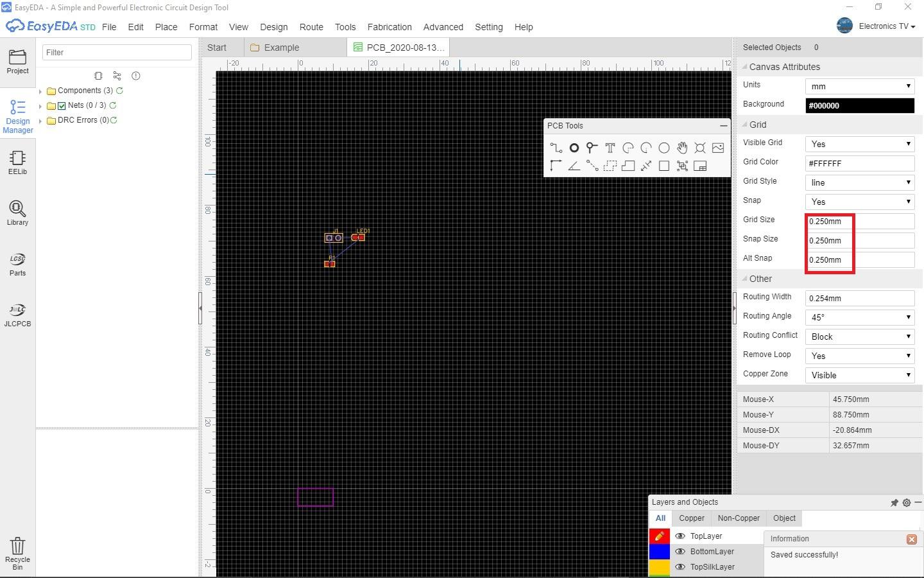Open the JLCPCB panel in the sidebar
The height and width of the screenshot is (578, 924).
click(x=17, y=314)
